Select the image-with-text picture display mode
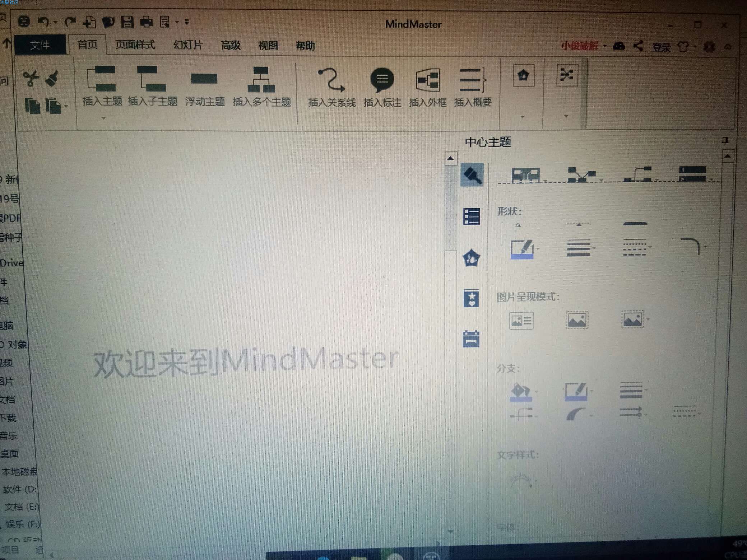Screen dimensions: 747x560 [x=521, y=320]
